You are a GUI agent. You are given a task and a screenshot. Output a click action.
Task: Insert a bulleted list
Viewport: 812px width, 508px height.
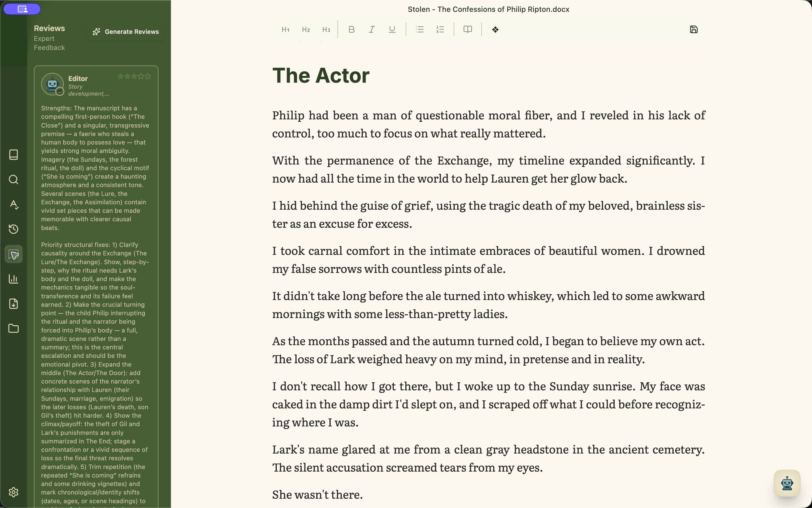pyautogui.click(x=420, y=30)
